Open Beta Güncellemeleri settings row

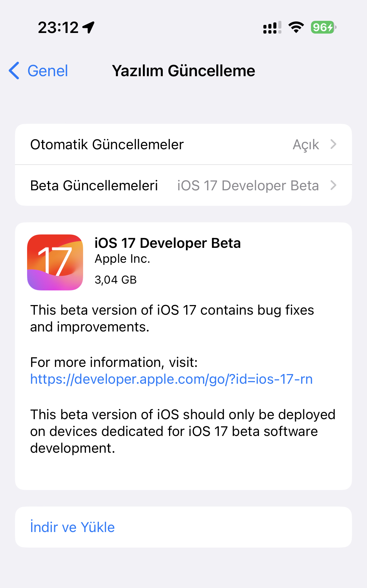[x=183, y=185]
